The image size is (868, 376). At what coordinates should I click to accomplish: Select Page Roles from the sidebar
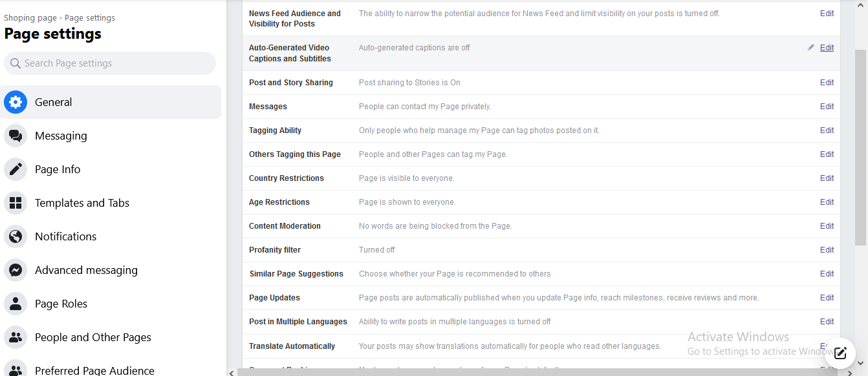[62, 303]
